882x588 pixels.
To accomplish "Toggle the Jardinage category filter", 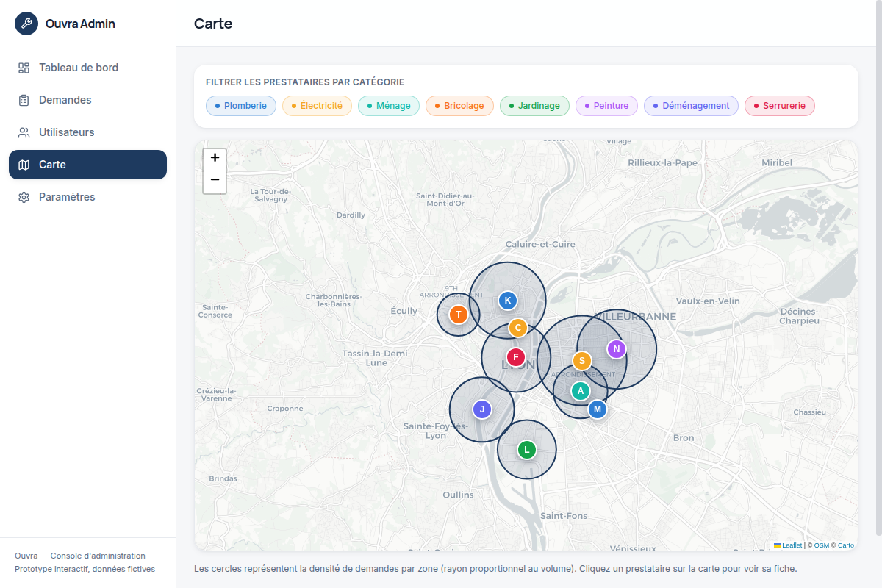I will pyautogui.click(x=534, y=106).
